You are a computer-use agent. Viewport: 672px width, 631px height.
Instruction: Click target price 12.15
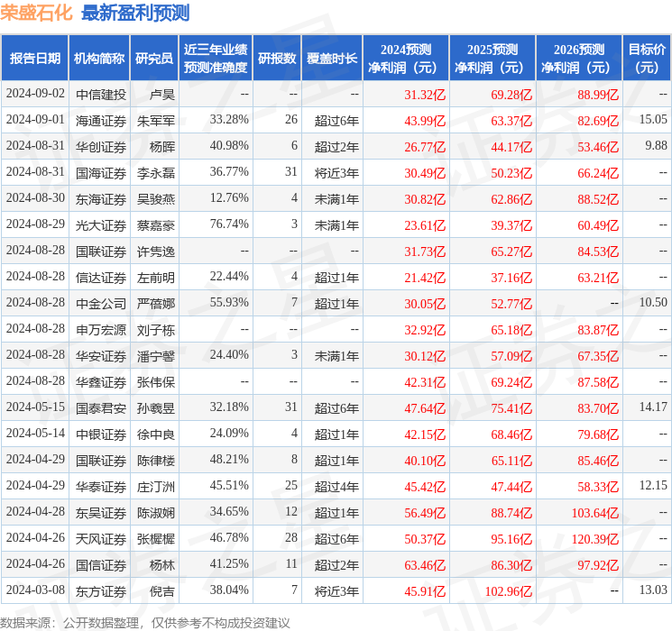pos(653,485)
